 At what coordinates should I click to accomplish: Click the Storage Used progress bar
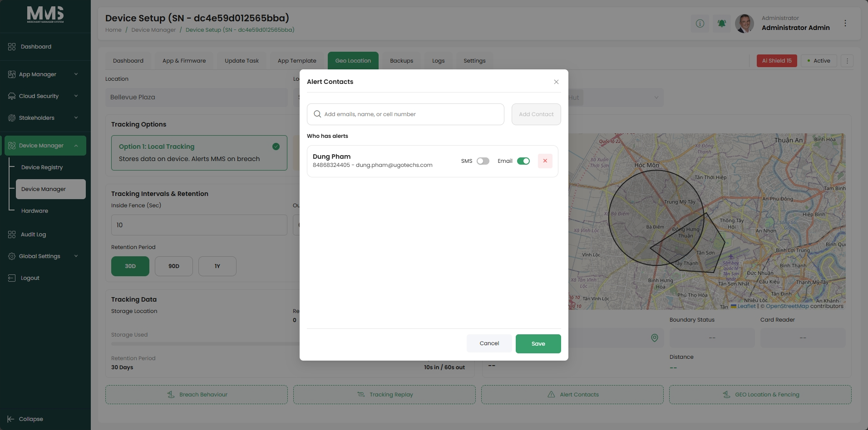tap(205, 344)
